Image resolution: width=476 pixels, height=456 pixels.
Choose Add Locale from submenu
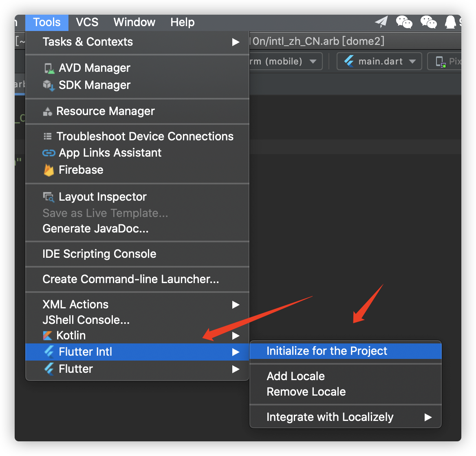click(346, 376)
